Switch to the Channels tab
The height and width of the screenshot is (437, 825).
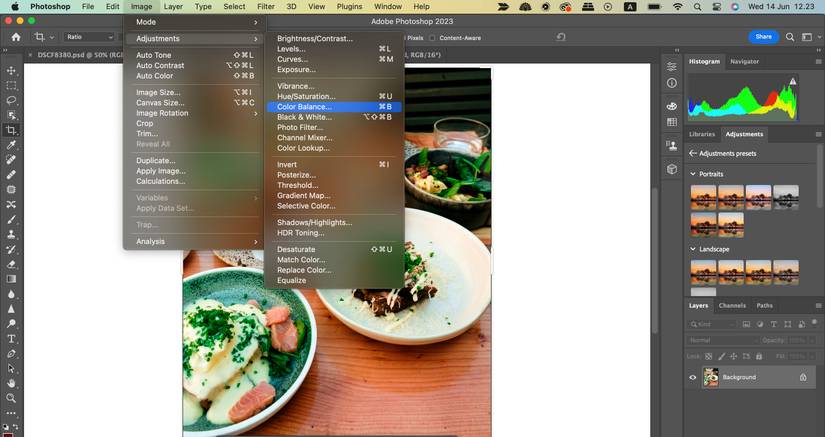click(732, 306)
